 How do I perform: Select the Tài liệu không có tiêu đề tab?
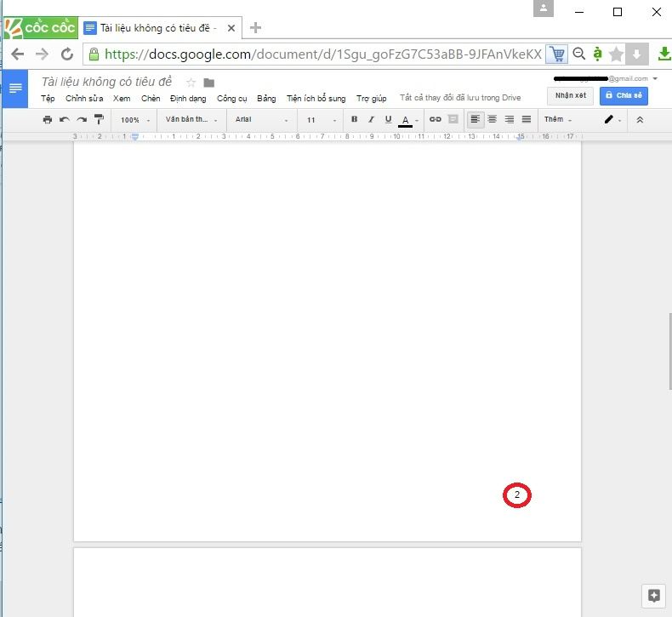[160, 28]
